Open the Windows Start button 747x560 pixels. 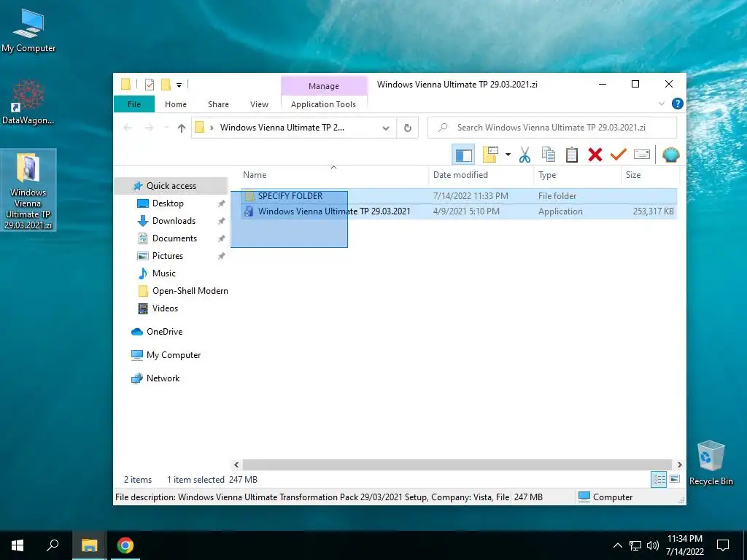coord(18,545)
